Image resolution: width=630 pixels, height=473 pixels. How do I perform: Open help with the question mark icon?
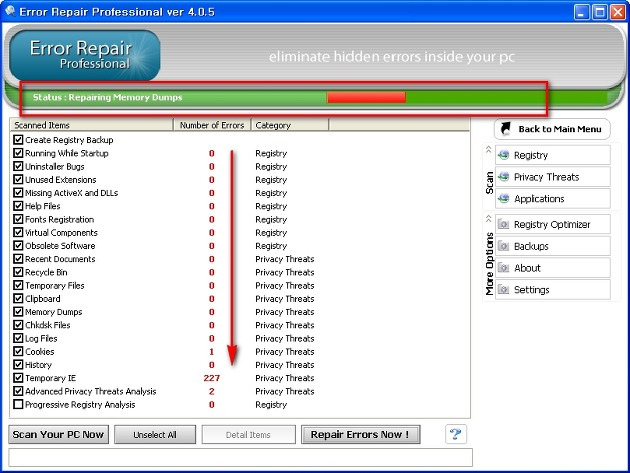tap(456, 434)
